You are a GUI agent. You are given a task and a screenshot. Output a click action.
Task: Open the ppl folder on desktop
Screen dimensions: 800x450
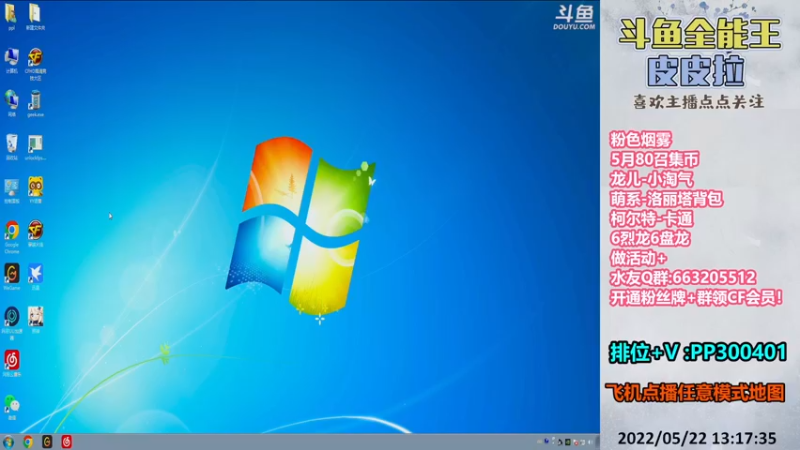pos(11,15)
